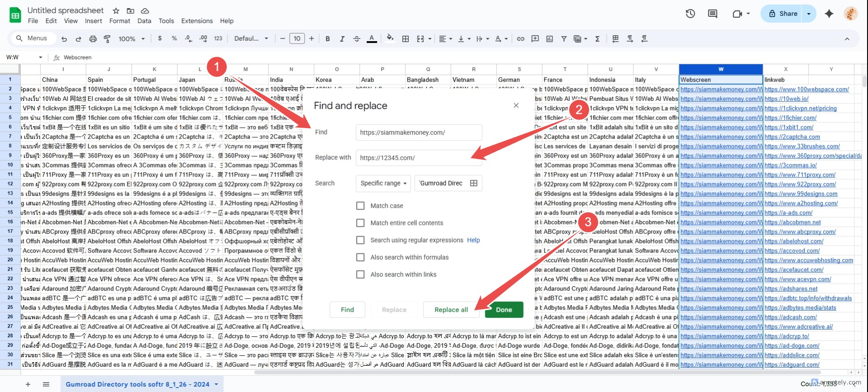Apply italic formatting to selection
868x392 pixels.
coord(342,39)
